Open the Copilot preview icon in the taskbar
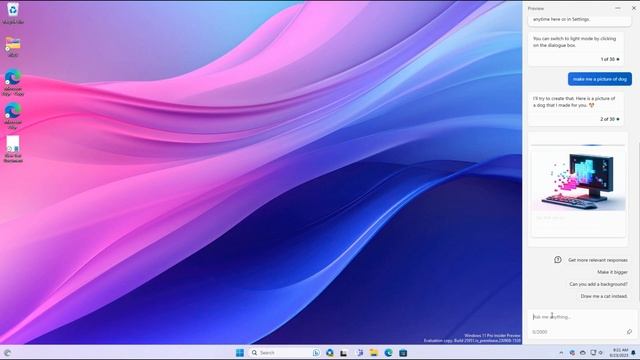640x360 pixels. tap(330, 353)
